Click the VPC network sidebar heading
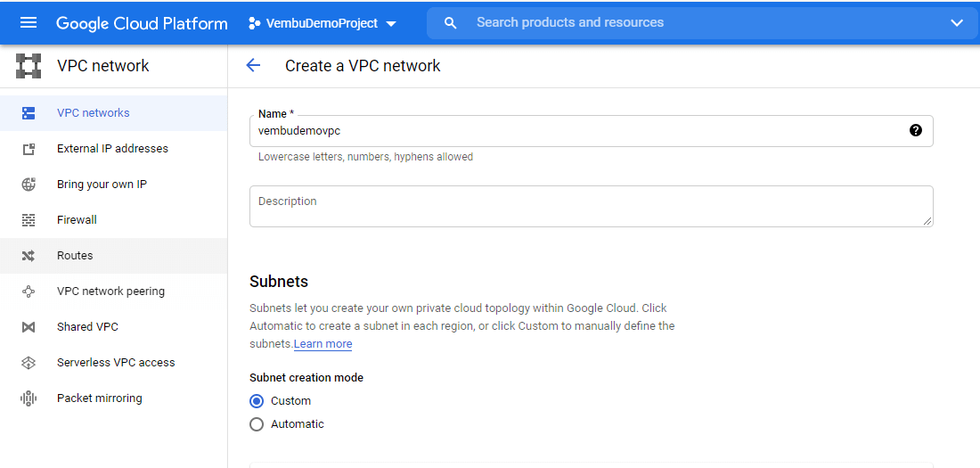 click(103, 66)
